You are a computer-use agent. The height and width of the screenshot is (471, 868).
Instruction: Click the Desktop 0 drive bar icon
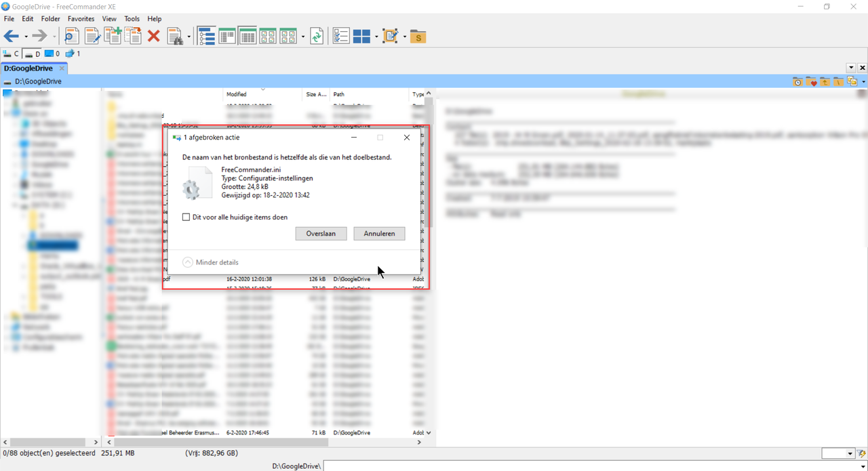coord(52,54)
